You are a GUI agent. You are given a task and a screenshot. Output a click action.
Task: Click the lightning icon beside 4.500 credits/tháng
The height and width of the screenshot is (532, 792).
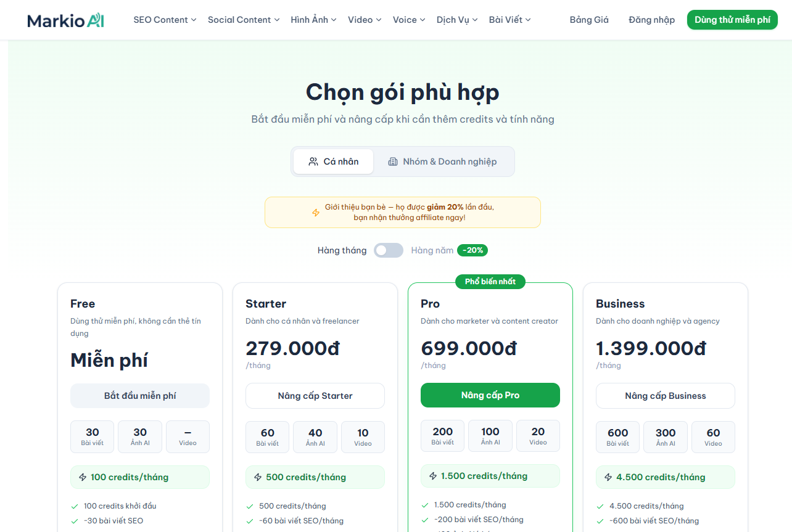tap(608, 477)
